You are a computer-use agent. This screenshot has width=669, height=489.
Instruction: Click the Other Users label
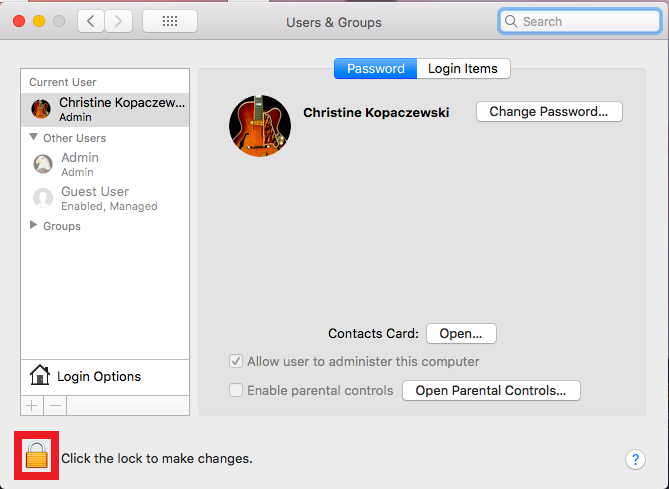75,138
